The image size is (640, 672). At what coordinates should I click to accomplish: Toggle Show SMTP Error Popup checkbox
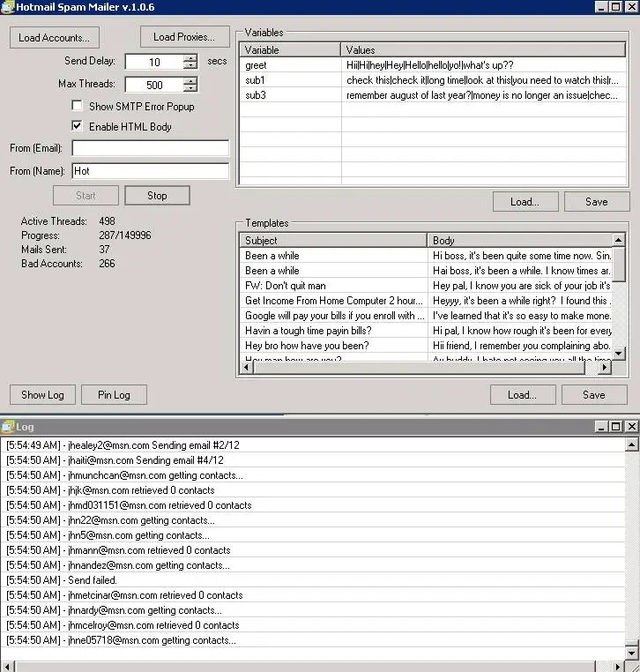pyautogui.click(x=77, y=106)
